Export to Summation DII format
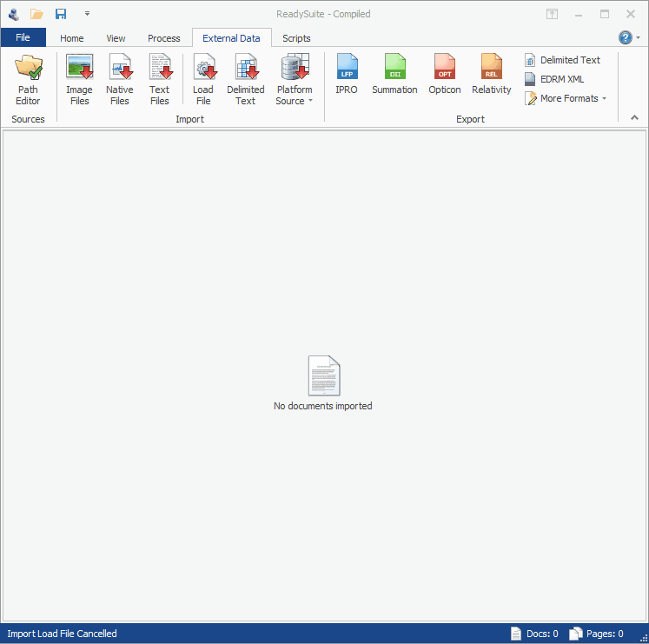Screen dimensions: 649x644 pos(394,75)
